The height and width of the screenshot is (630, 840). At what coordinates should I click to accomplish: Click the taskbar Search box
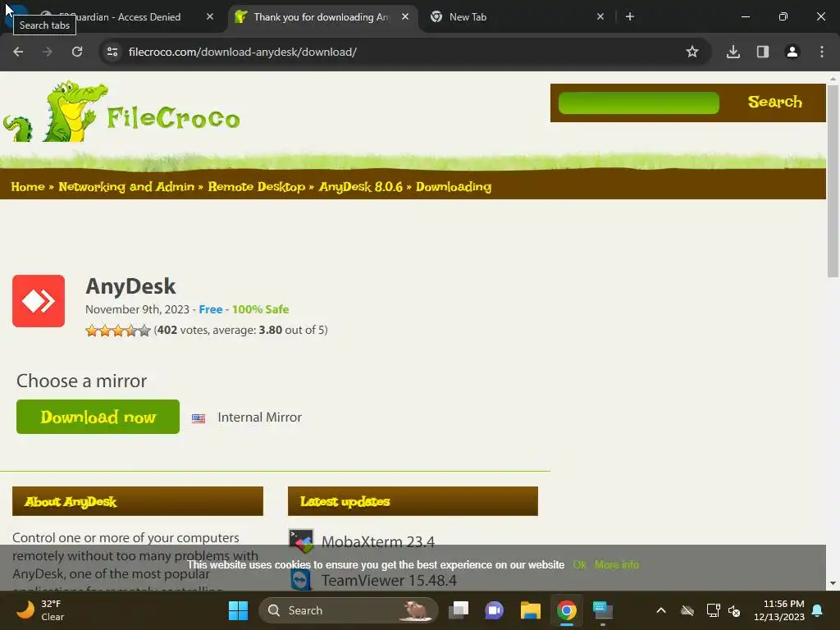349,610
